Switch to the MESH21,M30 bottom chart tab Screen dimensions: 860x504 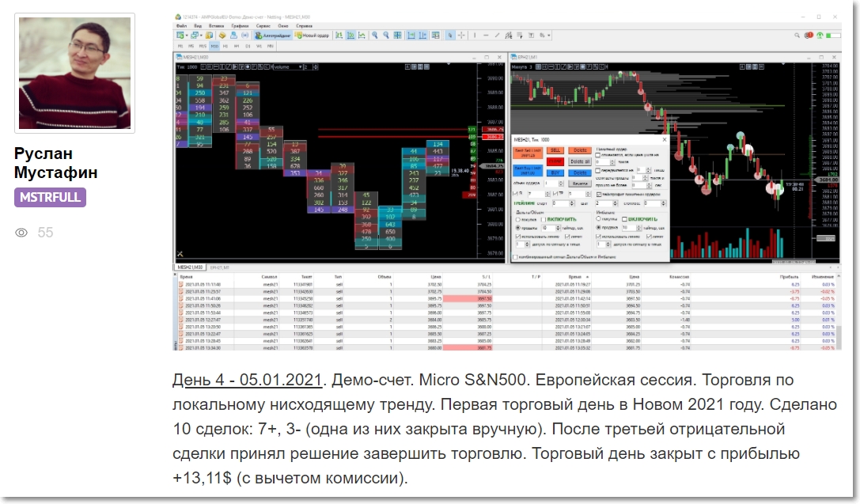click(190, 267)
